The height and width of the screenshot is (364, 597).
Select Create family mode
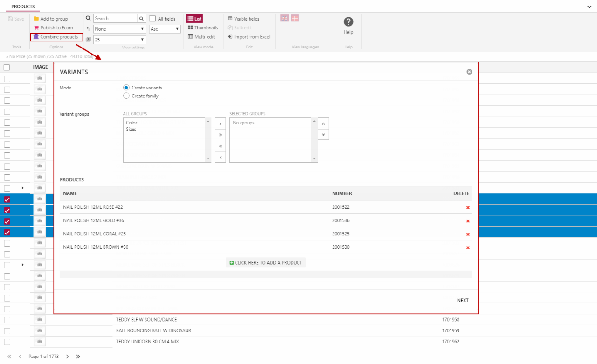pos(126,96)
